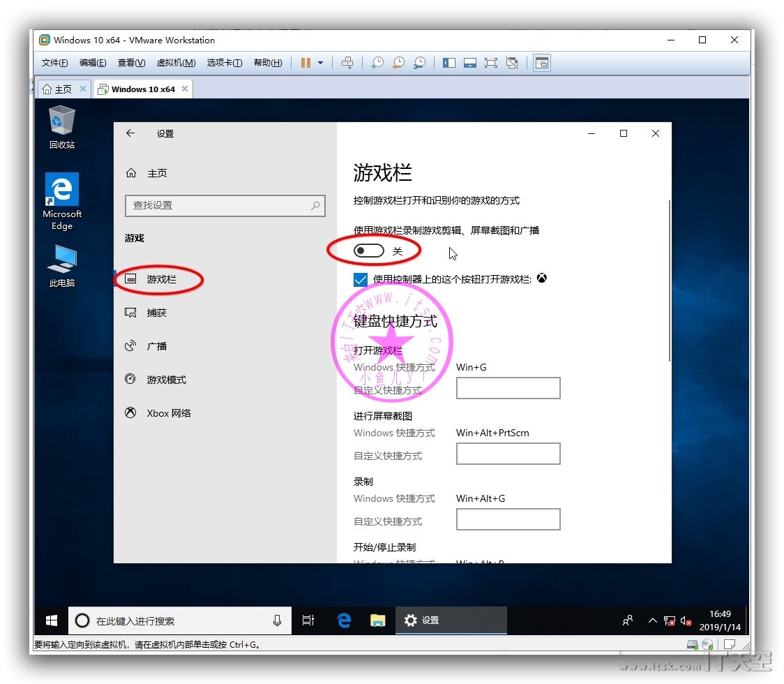Open the 查看(V) menu
The image size is (784, 684).
pos(132,63)
